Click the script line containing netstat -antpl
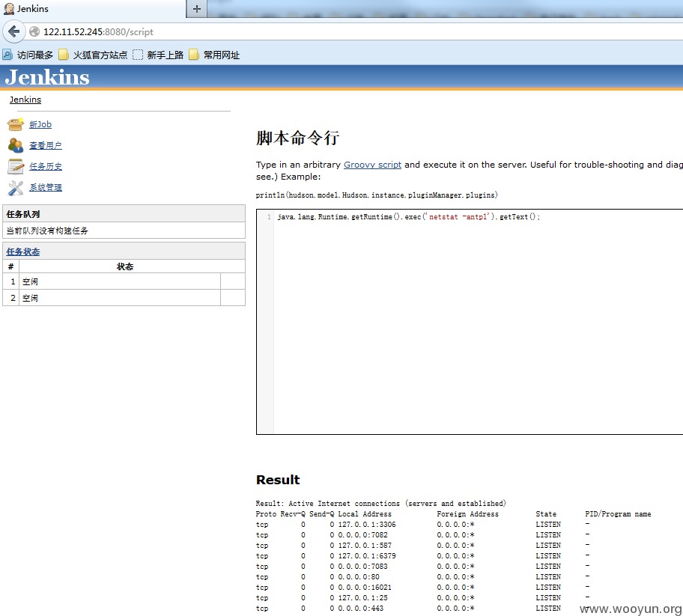This screenshot has width=683, height=616. pyautogui.click(x=409, y=217)
